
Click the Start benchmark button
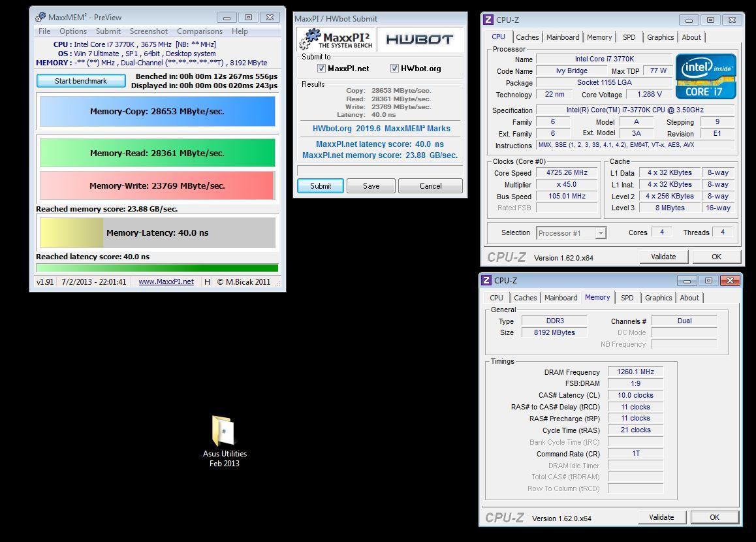click(x=81, y=81)
